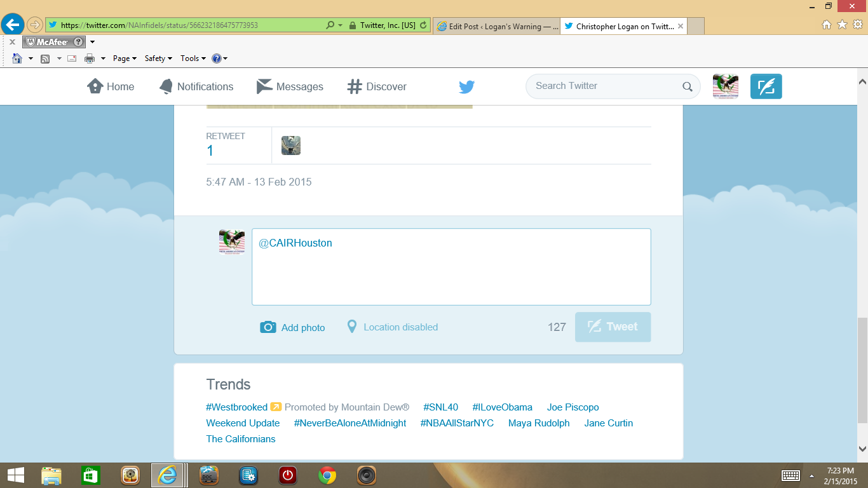The image size is (868, 488).
Task: Open the Joe Piscopo trend
Action: pyautogui.click(x=573, y=407)
